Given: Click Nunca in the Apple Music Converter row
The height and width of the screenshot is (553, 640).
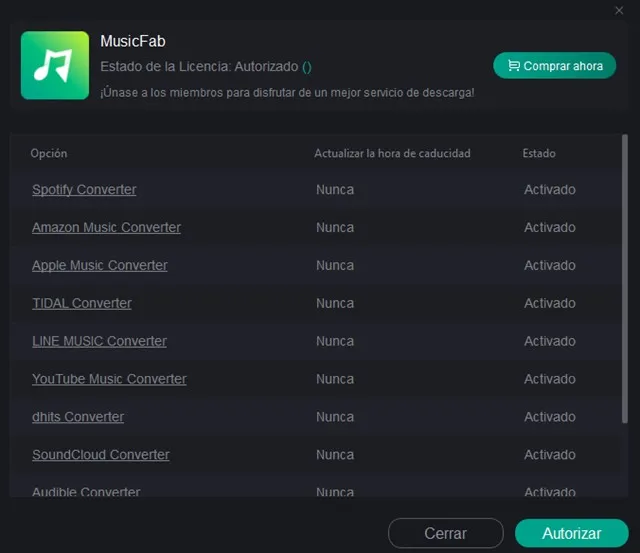Looking at the screenshot, I should [x=335, y=265].
